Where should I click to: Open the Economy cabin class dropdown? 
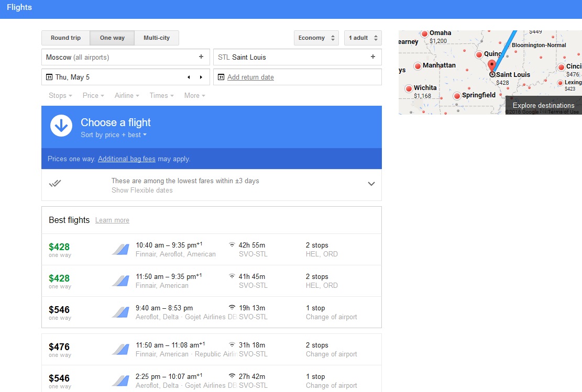[x=316, y=38]
